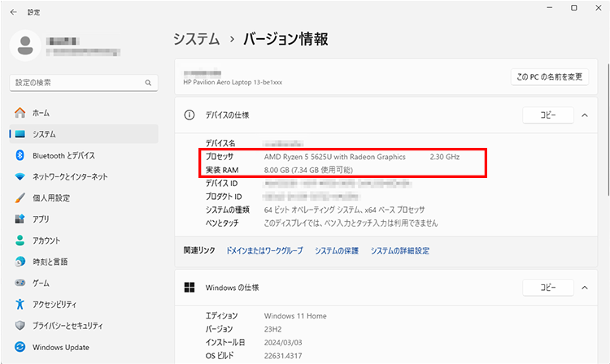Open 個人用設定 category

pos(84,197)
